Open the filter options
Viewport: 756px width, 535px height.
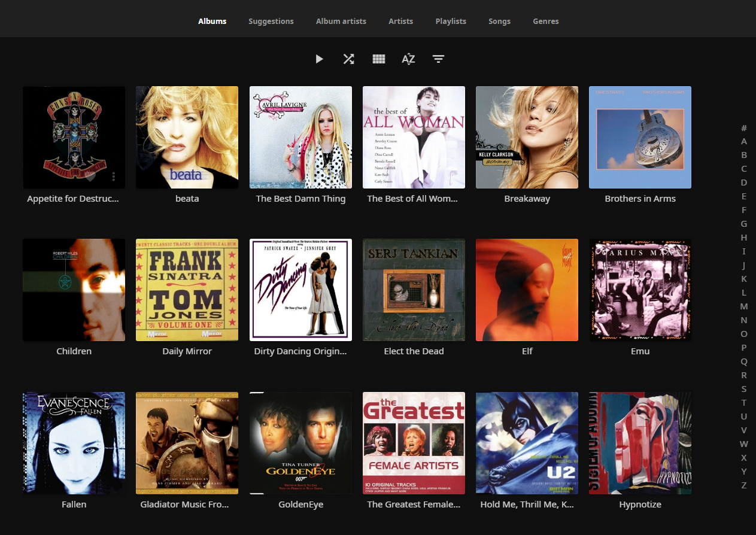click(438, 59)
